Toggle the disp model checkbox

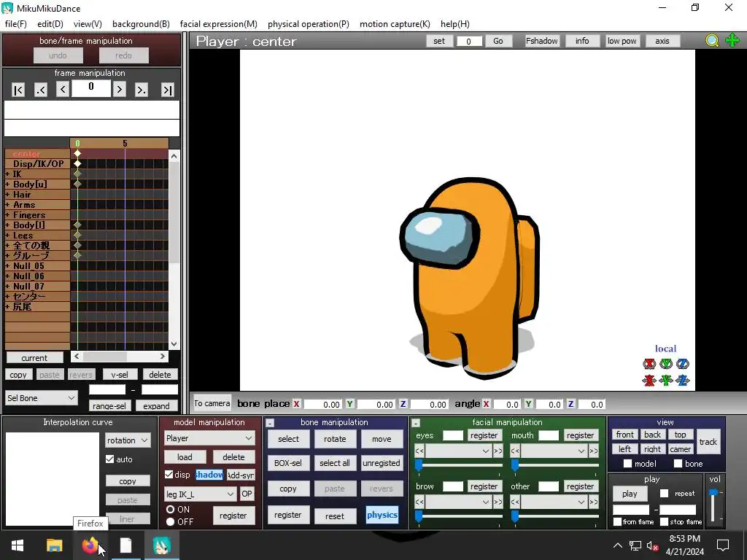[x=169, y=474]
